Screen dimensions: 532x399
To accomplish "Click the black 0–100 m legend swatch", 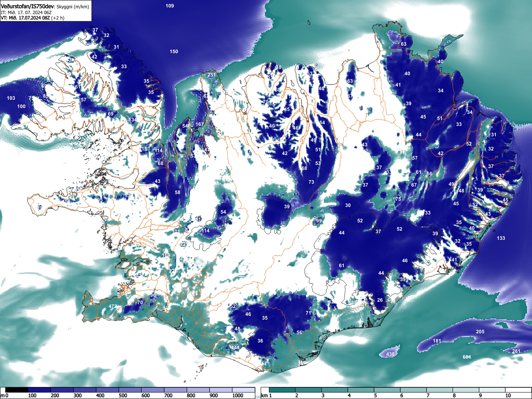I will point(17,390).
